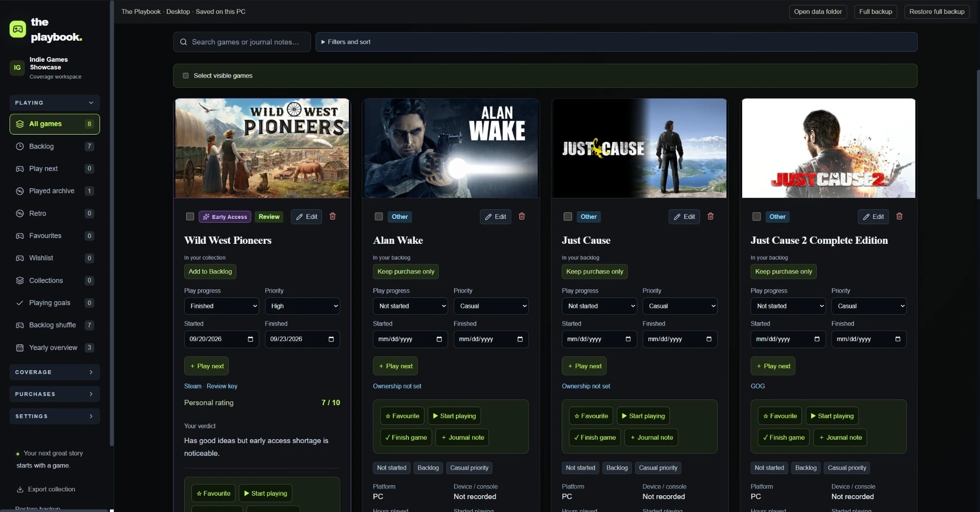Click Finish game on Just Cause 2 card

point(783,437)
